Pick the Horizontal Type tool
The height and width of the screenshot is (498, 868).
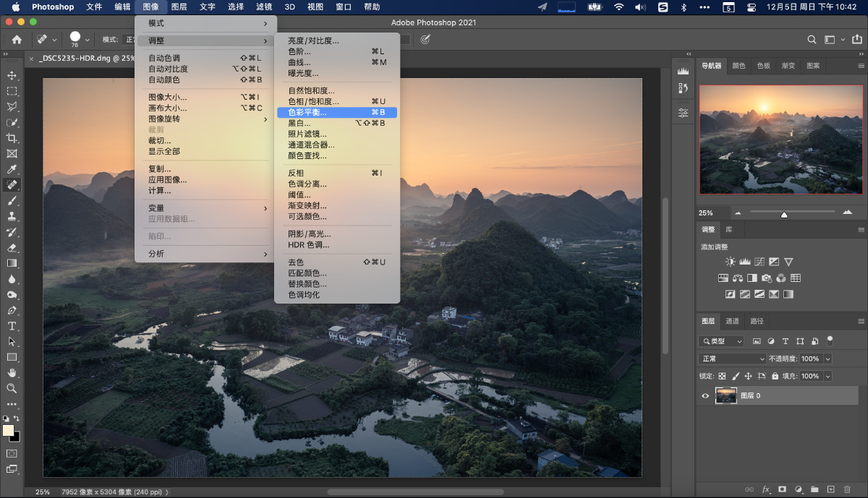click(x=12, y=326)
